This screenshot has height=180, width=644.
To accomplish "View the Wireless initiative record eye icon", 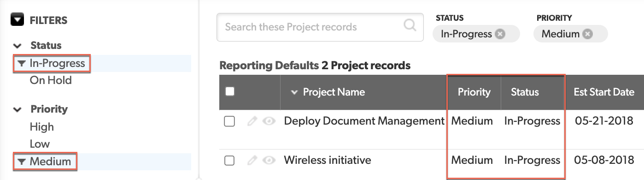I will [269, 161].
